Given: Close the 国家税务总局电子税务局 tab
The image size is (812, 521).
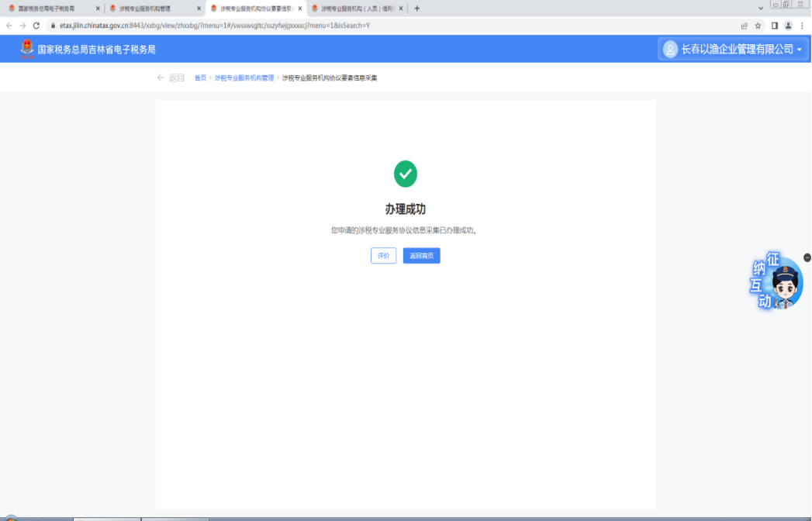Looking at the screenshot, I should click(98, 9).
